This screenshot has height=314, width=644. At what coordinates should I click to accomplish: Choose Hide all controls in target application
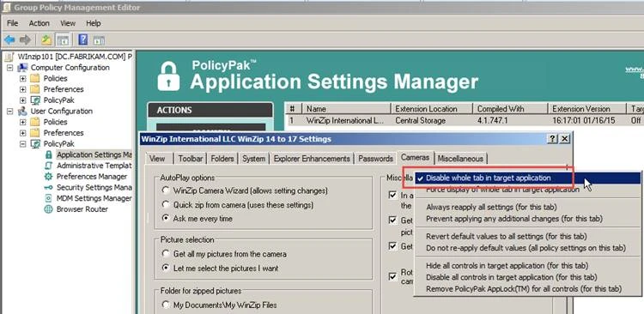528,266
